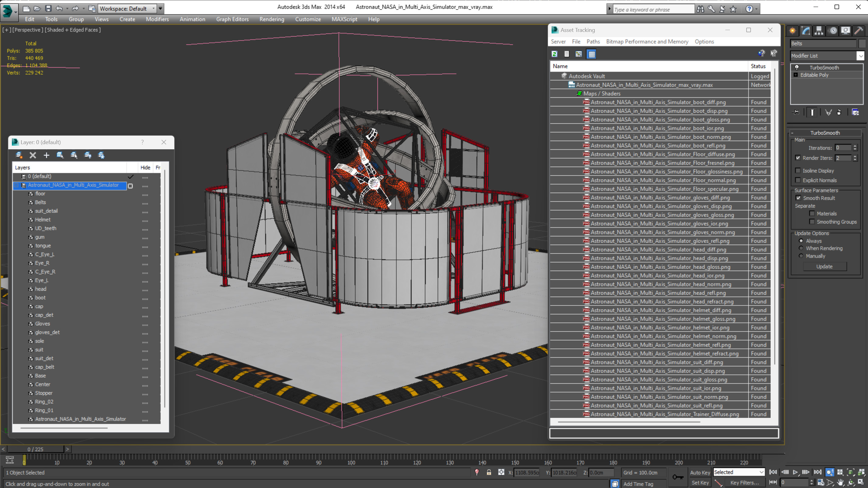Select the Always update option

801,241
